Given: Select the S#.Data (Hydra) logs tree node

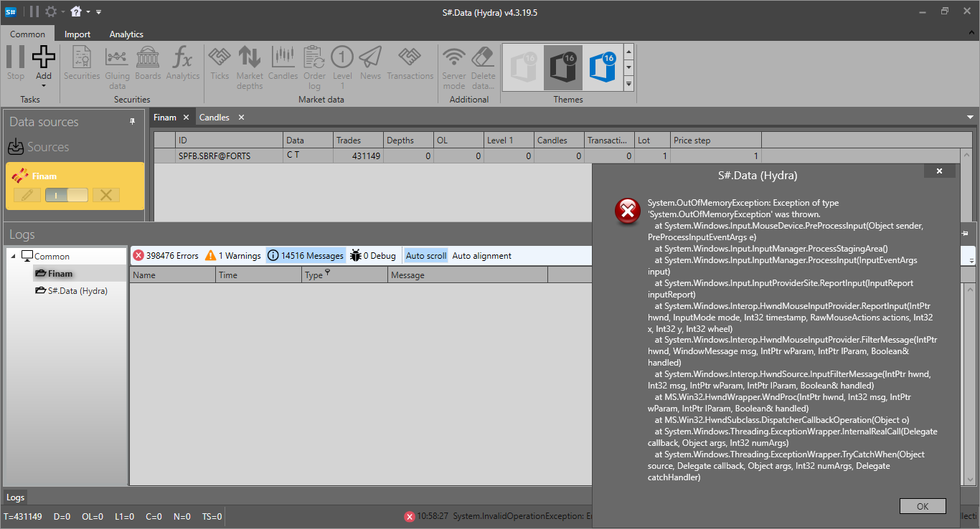Looking at the screenshot, I should point(72,290).
